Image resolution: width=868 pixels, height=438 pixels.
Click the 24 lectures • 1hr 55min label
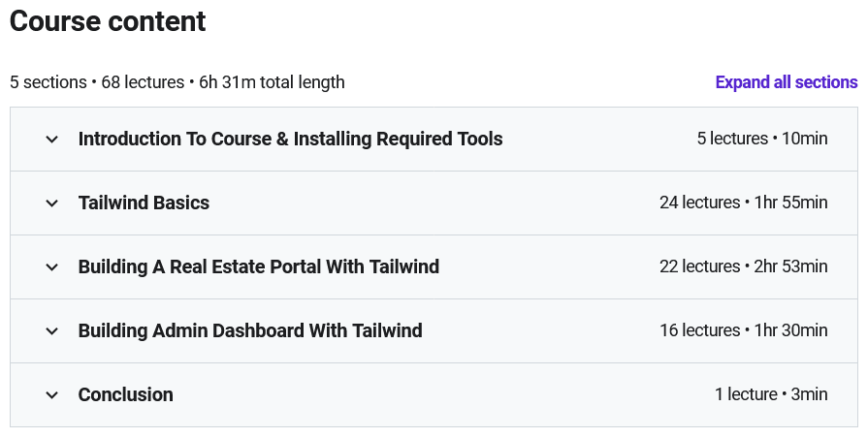click(x=743, y=203)
